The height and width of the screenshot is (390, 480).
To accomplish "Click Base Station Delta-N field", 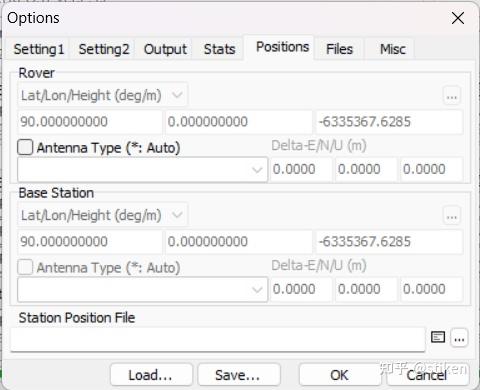I will [366, 290].
